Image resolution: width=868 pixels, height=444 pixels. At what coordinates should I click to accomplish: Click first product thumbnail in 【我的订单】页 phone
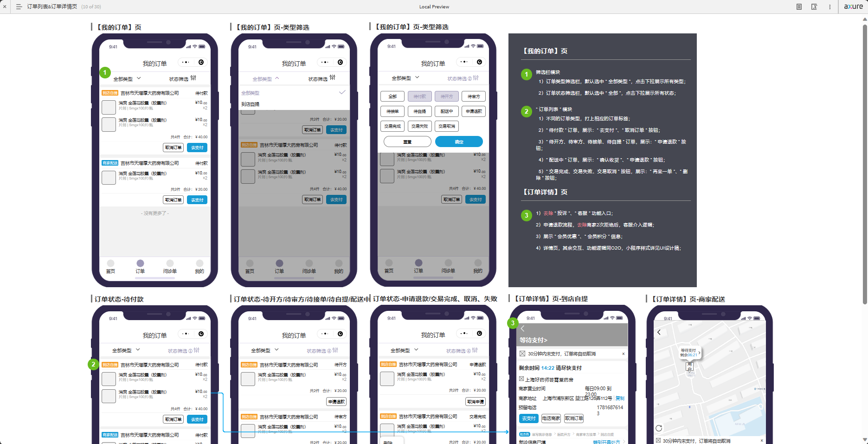click(x=109, y=107)
